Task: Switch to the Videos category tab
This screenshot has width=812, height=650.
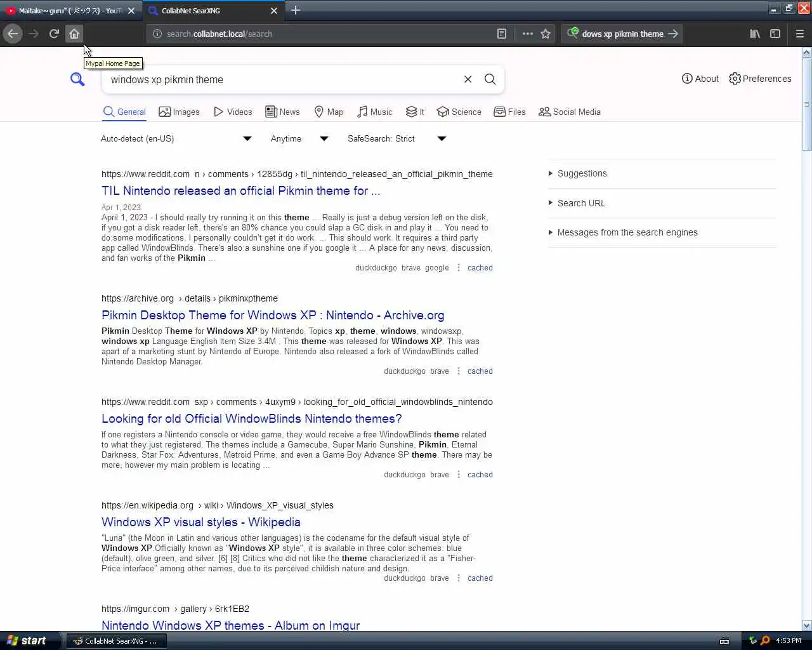Action: pyautogui.click(x=233, y=112)
